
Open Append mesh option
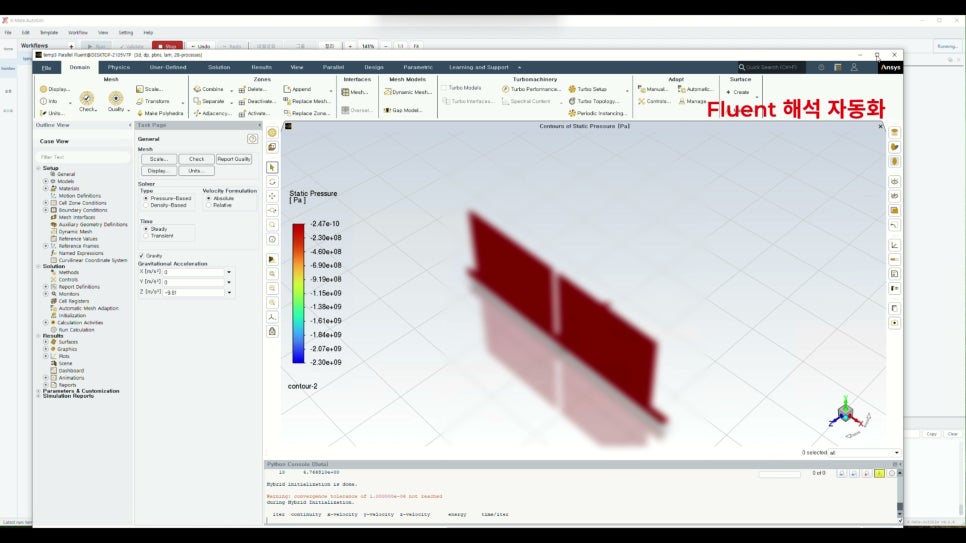click(x=298, y=89)
